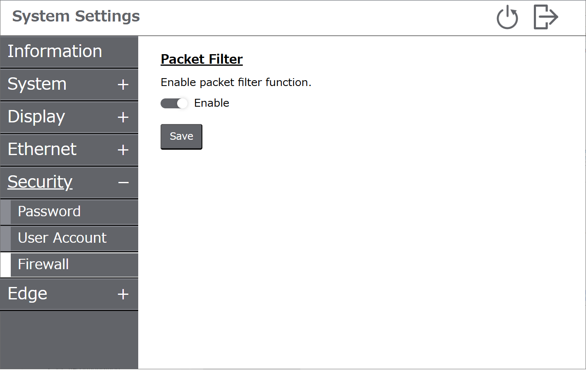Collapse Security section with minus icon

click(x=123, y=182)
